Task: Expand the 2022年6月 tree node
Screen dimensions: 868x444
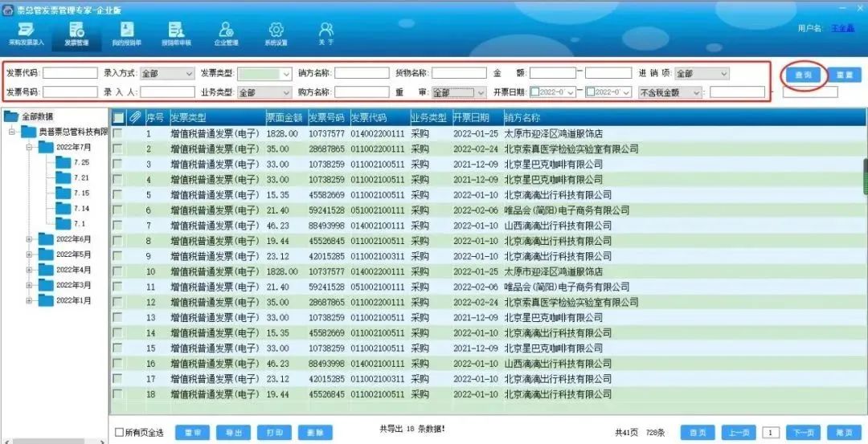Action: (x=30, y=239)
